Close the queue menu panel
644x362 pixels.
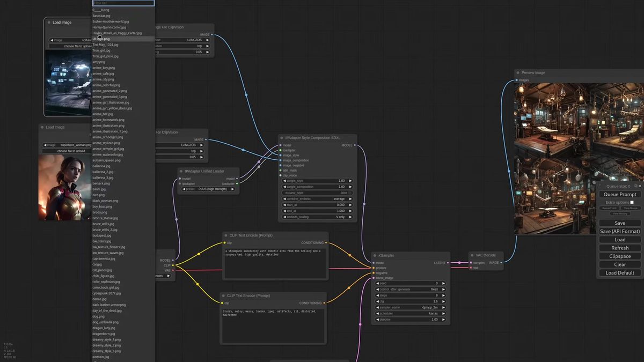(x=640, y=186)
